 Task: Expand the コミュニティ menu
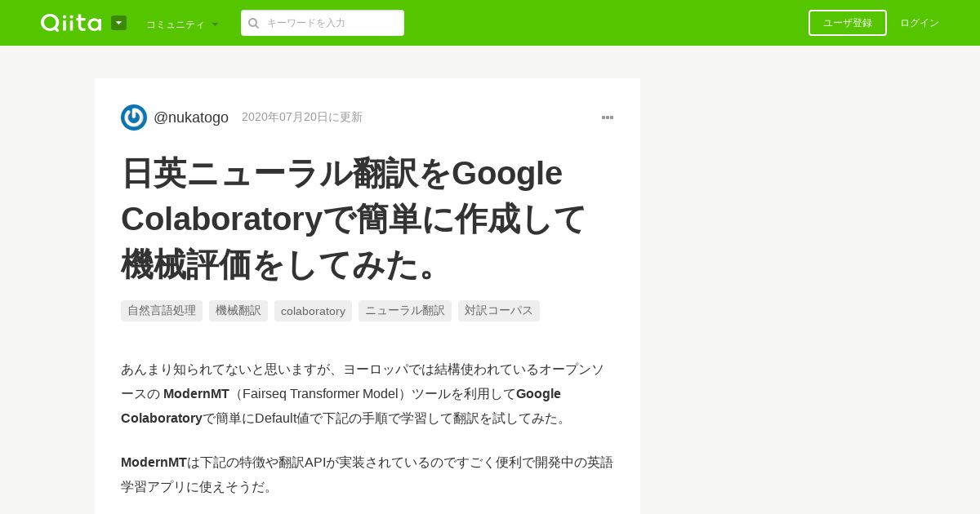182,24
